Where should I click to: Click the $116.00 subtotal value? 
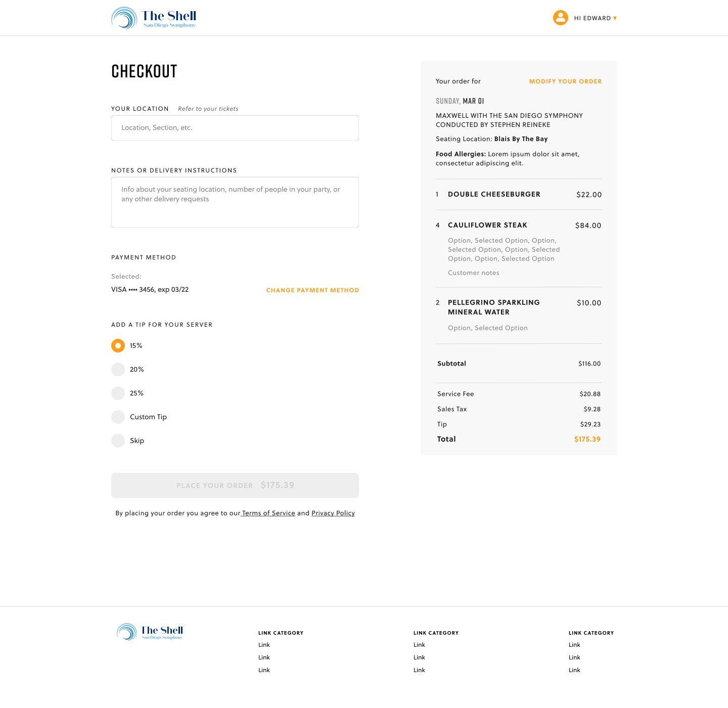(x=589, y=364)
